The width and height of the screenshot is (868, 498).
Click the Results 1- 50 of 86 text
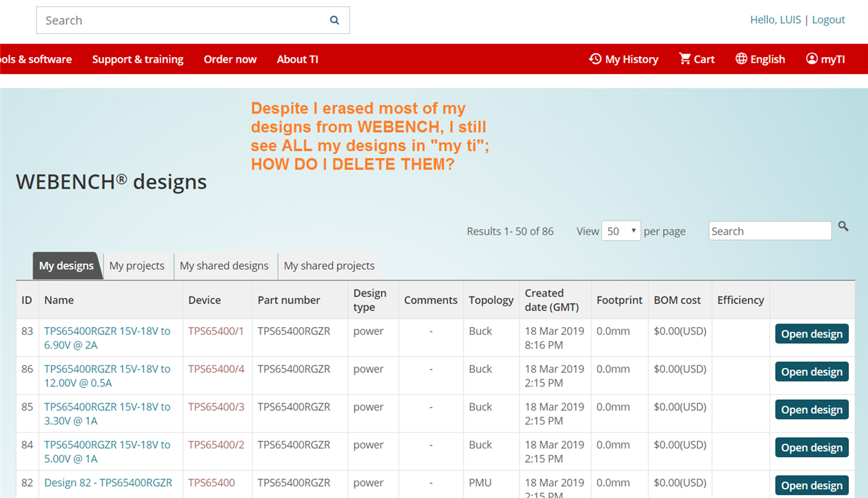(x=510, y=231)
